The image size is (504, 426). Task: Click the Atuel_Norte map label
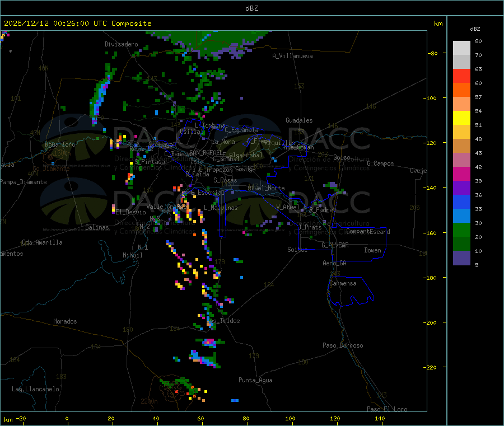pos(266,188)
